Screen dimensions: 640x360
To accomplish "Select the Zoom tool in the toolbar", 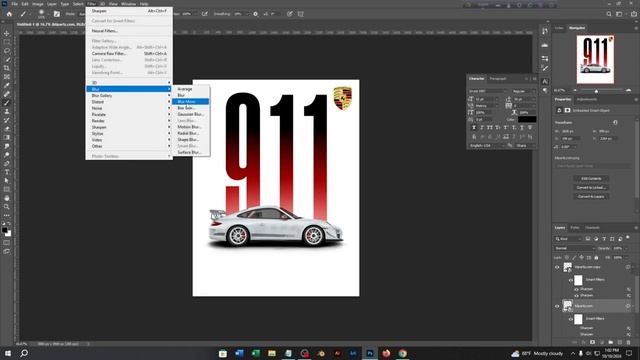I will pos(7,207).
